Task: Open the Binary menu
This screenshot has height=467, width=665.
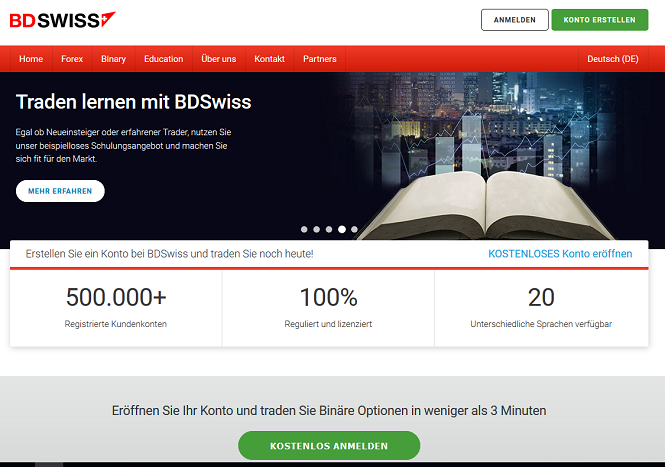Action: (x=113, y=59)
